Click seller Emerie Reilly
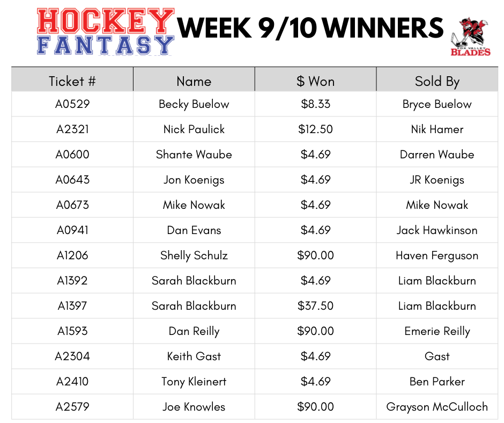The height and width of the screenshot is (423, 504). coord(437,331)
